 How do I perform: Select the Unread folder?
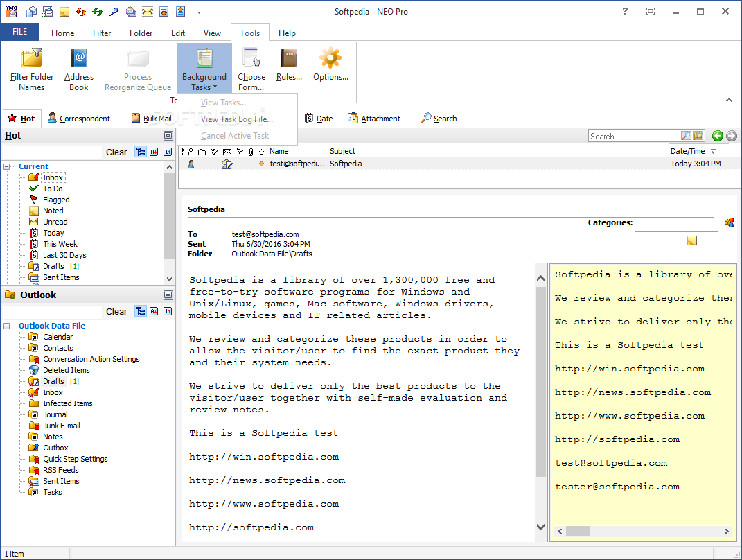point(55,222)
